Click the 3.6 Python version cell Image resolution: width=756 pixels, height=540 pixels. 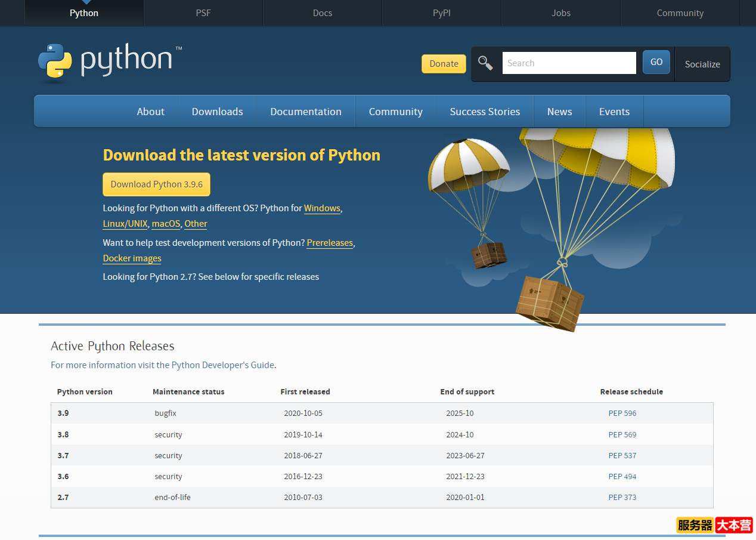tap(63, 476)
